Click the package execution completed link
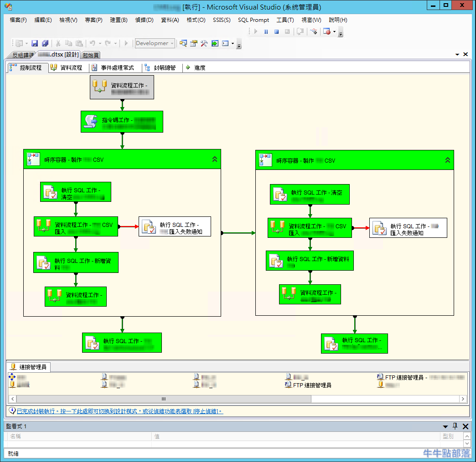The height and width of the screenshot is (462, 476). 119,411
